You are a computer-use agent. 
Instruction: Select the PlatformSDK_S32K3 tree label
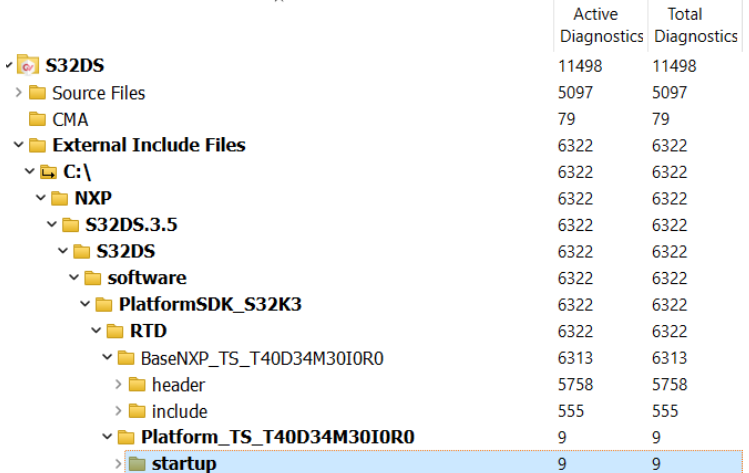pos(210,304)
